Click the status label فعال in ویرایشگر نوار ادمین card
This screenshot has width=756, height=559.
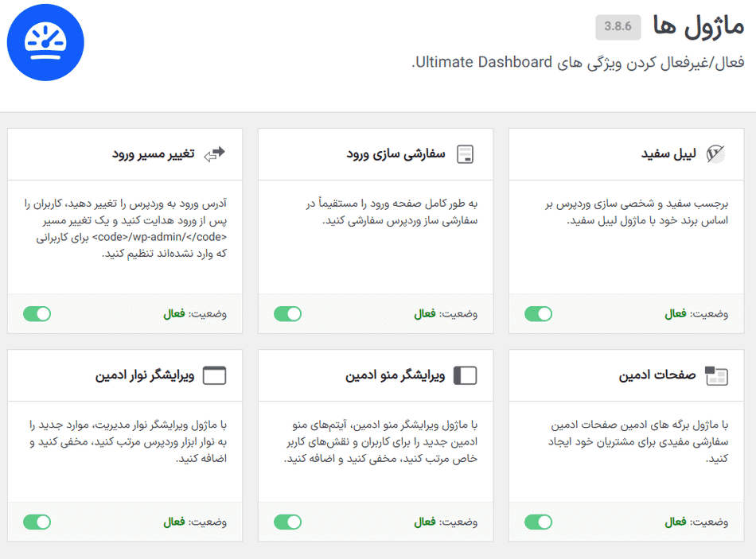click(x=174, y=522)
